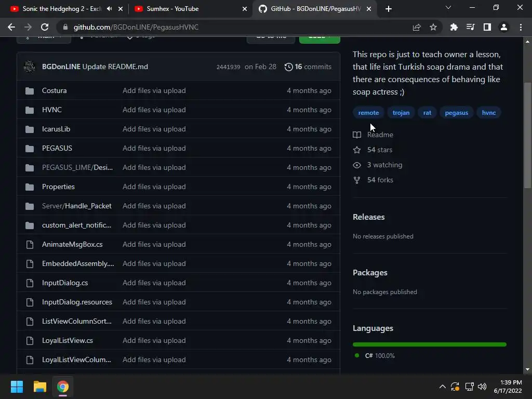532x399 pixels.
Task: Select the remote topic tag
Action: (x=368, y=113)
